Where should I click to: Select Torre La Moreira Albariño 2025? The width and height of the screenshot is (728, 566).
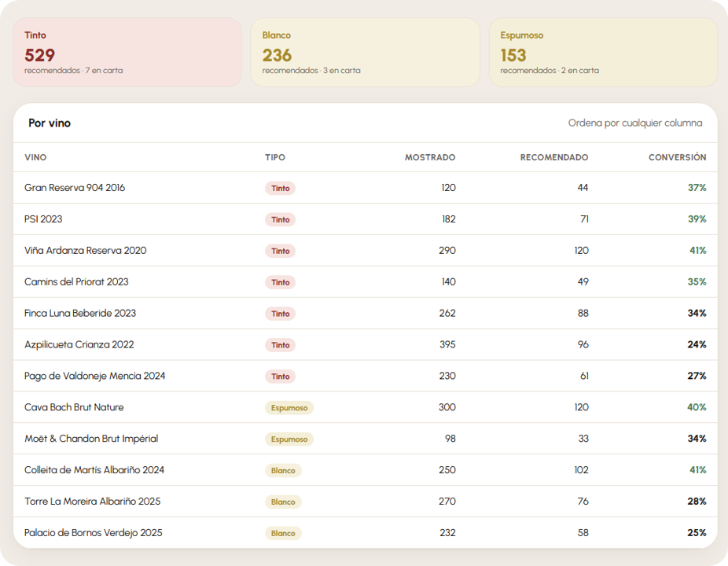(x=93, y=502)
